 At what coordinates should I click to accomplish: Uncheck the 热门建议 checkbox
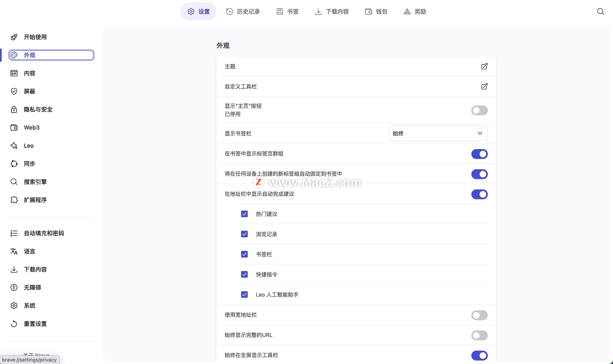(x=244, y=214)
